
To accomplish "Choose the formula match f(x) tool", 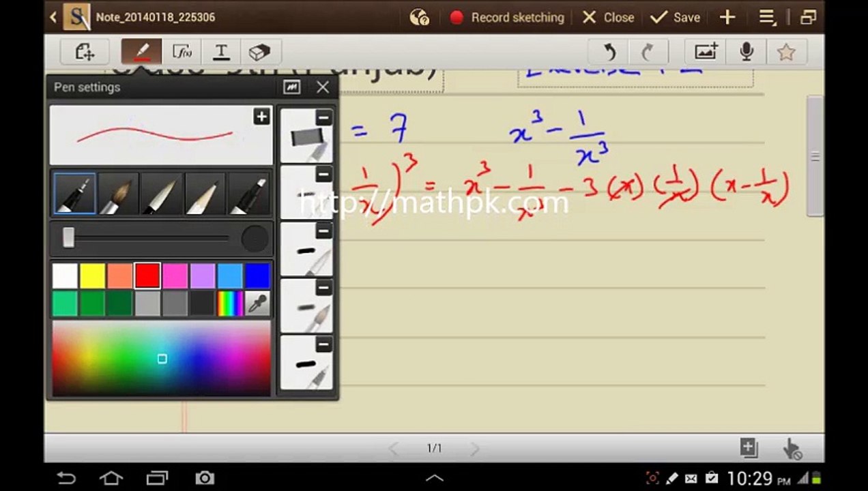I will (x=182, y=52).
